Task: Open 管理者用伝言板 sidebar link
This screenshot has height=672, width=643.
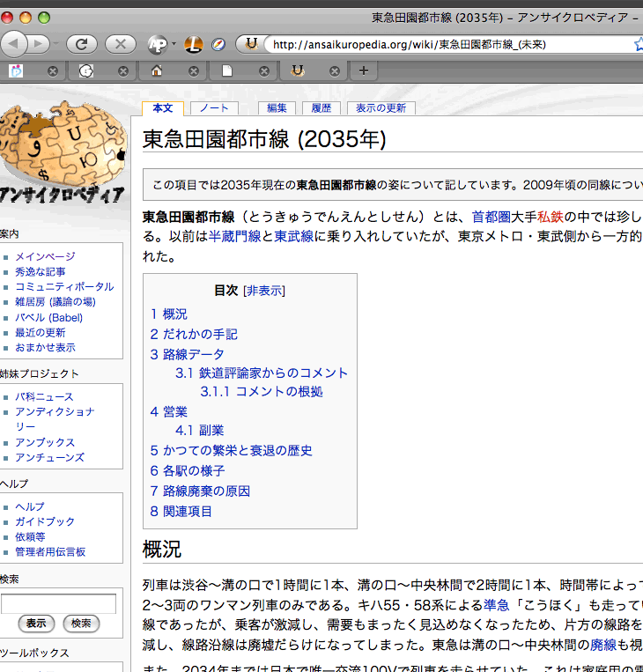Action: tap(50, 552)
